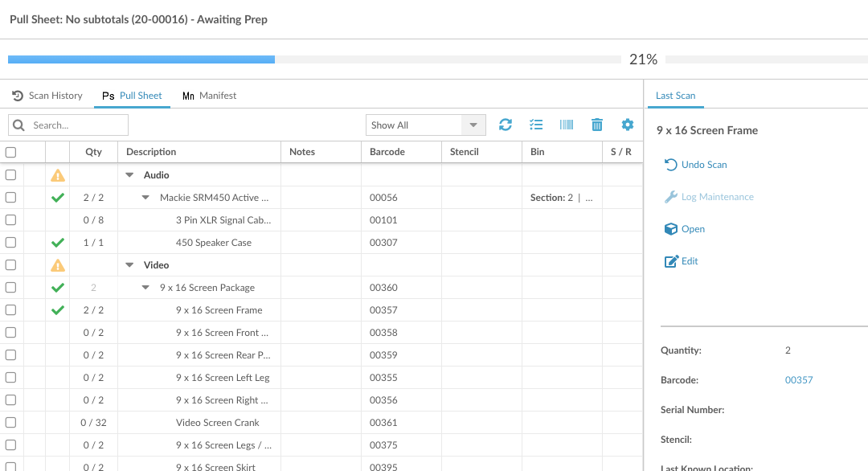The height and width of the screenshot is (471, 868).
Task: Check the Video group row checkbox
Action: point(10,265)
